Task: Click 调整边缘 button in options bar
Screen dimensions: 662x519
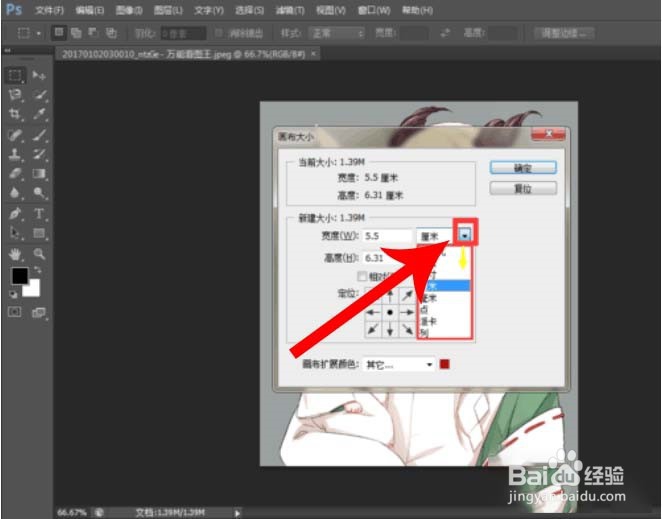Action: pos(564,33)
